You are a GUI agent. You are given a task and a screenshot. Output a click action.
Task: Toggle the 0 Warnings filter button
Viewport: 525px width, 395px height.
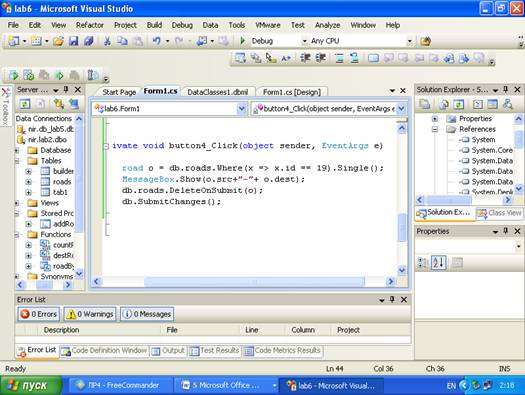[90, 314]
